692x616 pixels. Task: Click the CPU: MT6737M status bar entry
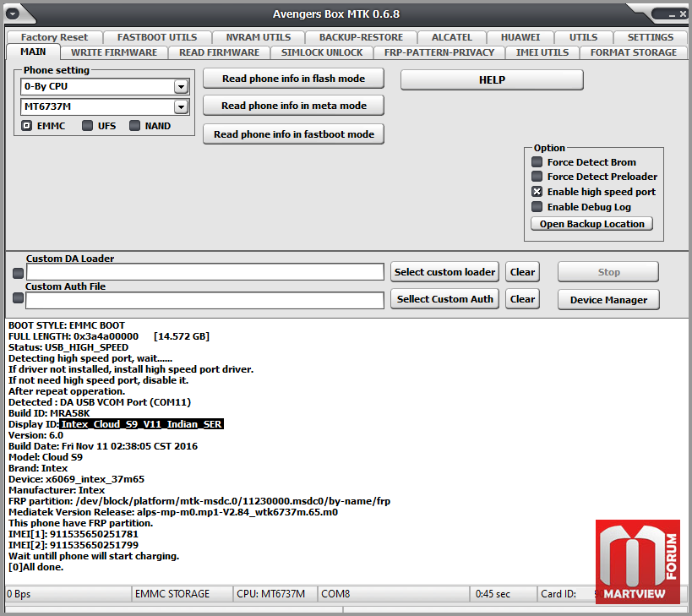[275, 593]
